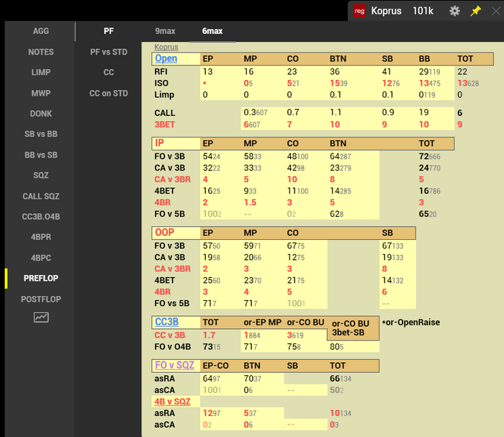Screen dimensions: 504x437
Task: Open the BB vs SB section
Action: 41,155
